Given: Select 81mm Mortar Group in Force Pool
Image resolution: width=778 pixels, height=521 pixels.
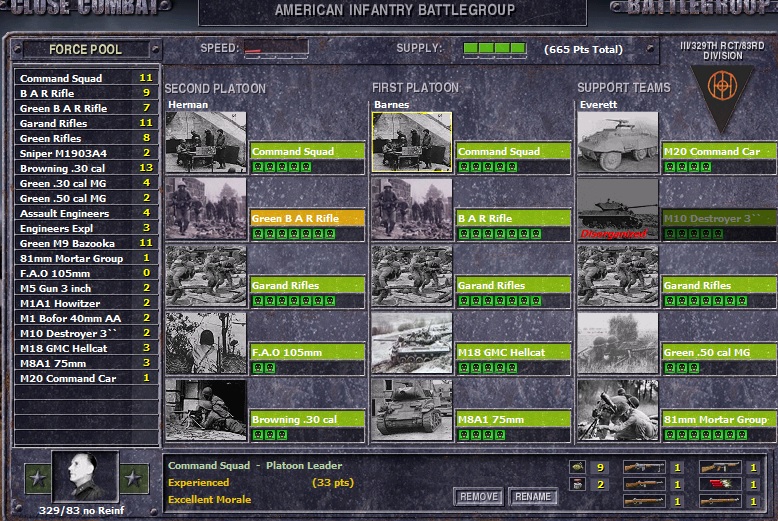Looking at the screenshot, I should (x=86, y=258).
